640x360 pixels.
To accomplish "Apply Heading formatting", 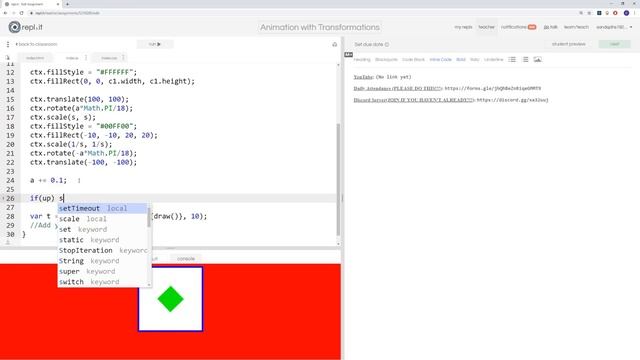I will pos(362,60).
